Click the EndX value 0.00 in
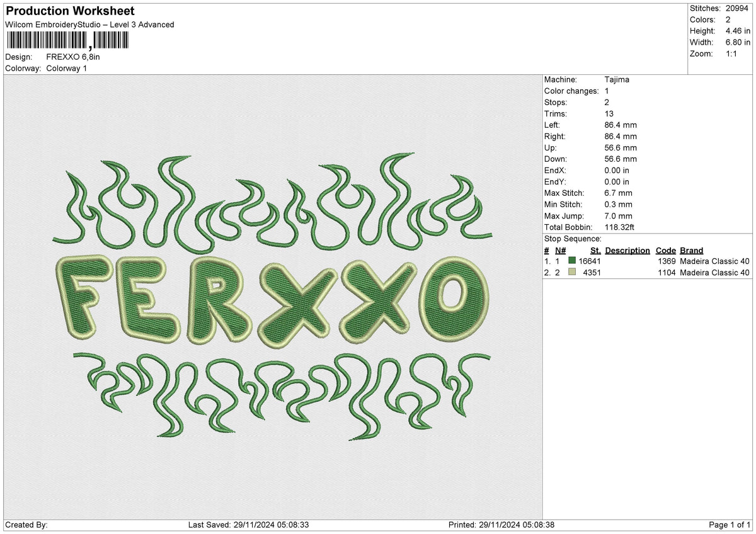The image size is (756, 534). (x=617, y=171)
